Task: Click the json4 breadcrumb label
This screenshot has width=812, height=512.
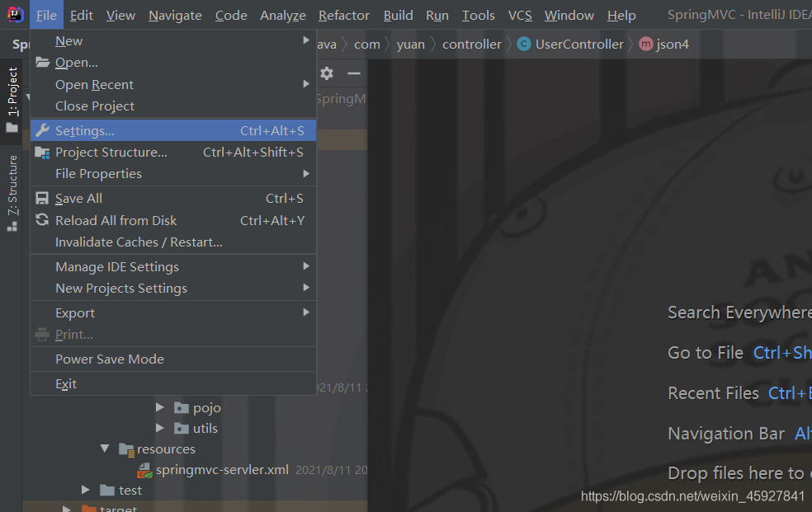Action: click(x=673, y=45)
